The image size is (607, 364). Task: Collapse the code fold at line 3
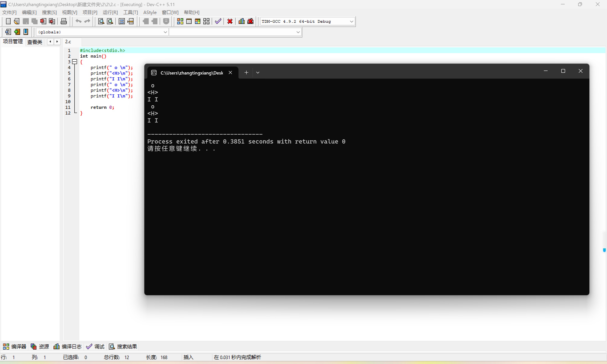75,62
